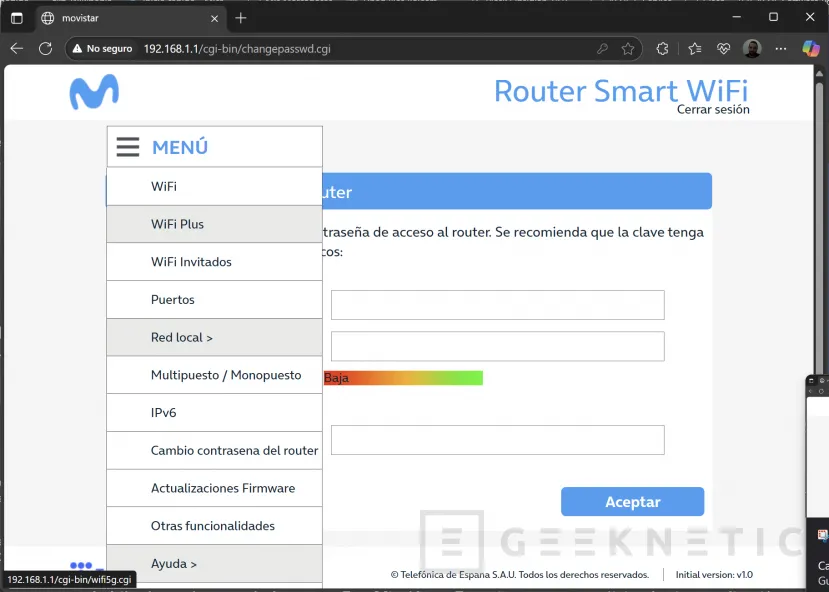
Task: Click the bottom password confirmation field
Action: pyautogui.click(x=498, y=440)
